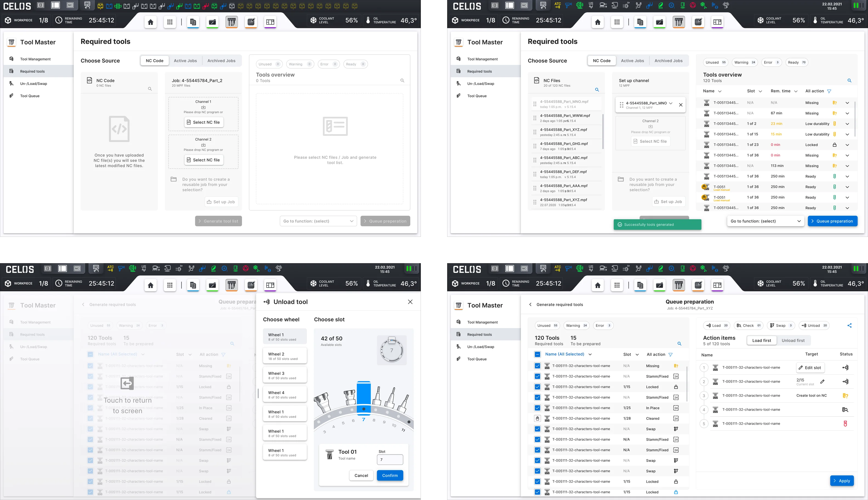
Task: Go back via Generate required tools arrow in Queue preparation
Action: point(530,305)
